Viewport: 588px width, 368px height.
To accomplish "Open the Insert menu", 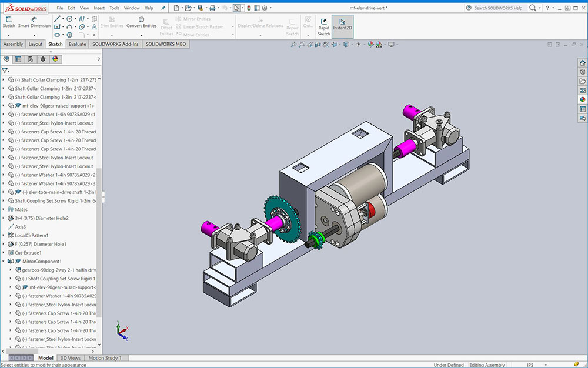I will coord(99,8).
